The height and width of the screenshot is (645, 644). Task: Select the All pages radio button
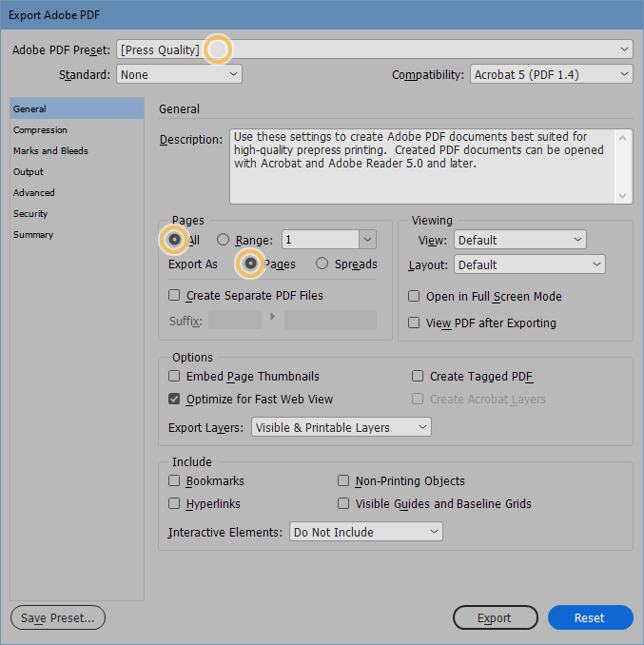174,240
